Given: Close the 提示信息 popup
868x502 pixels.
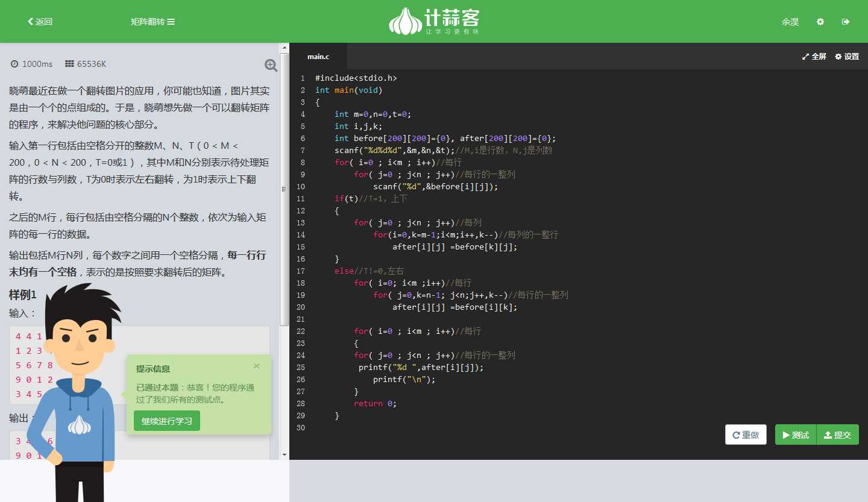Looking at the screenshot, I should click(257, 366).
